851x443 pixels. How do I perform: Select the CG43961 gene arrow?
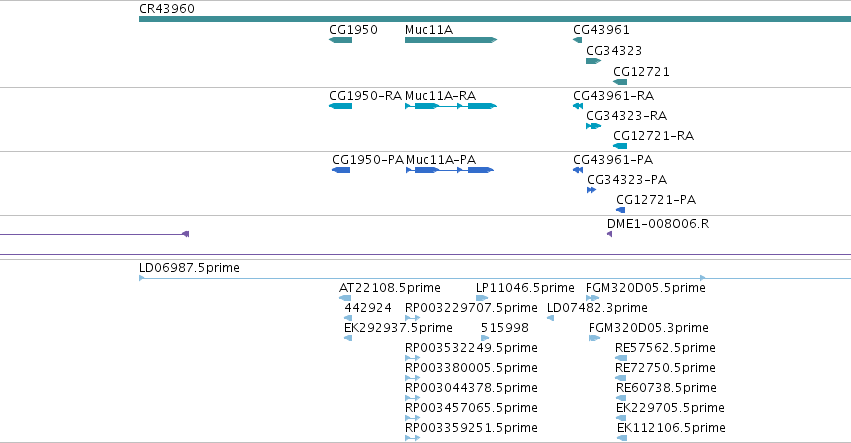[x=577, y=40]
